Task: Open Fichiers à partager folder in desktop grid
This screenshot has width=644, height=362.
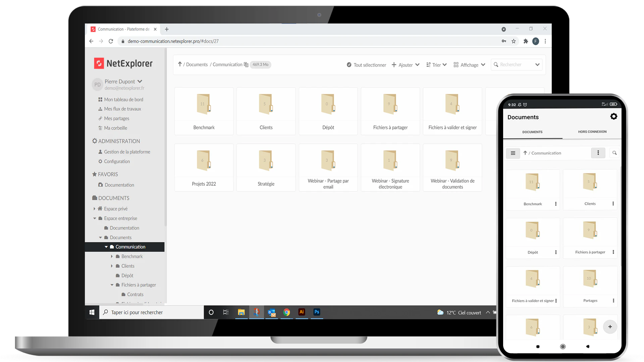Action: [x=390, y=111]
